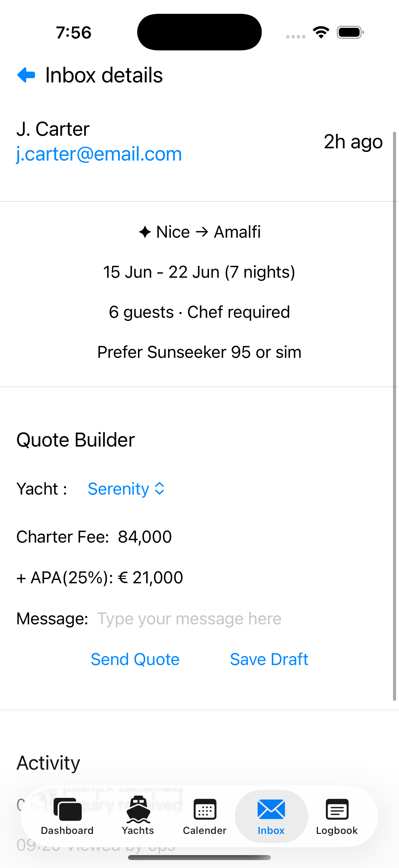Open the j.carter@email.com email link
Screen dimensions: 399x868
(99, 154)
